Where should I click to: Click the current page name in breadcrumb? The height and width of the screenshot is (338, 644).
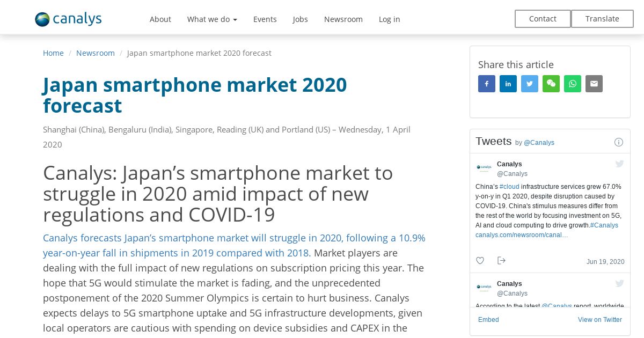tap(199, 53)
